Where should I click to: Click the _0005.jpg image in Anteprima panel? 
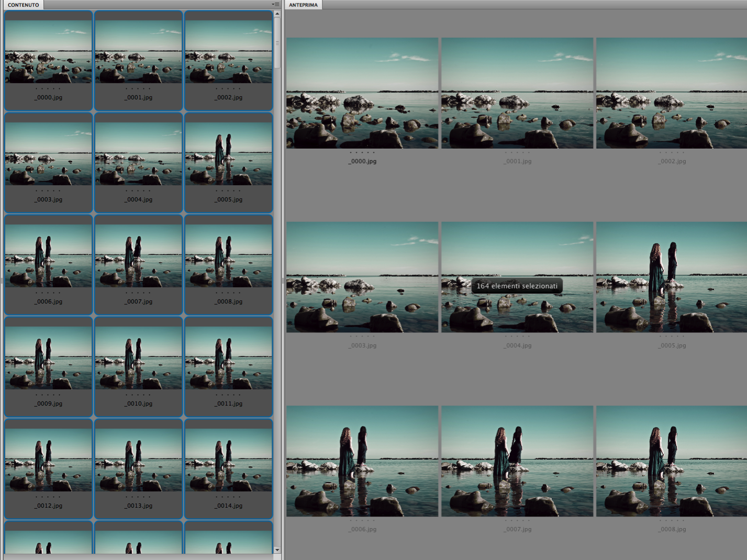click(x=672, y=277)
